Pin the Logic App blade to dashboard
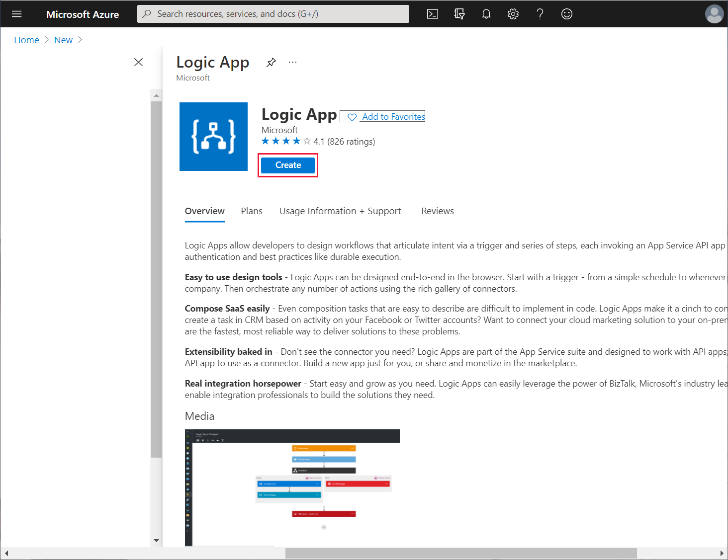The height and width of the screenshot is (560, 728). click(x=271, y=62)
